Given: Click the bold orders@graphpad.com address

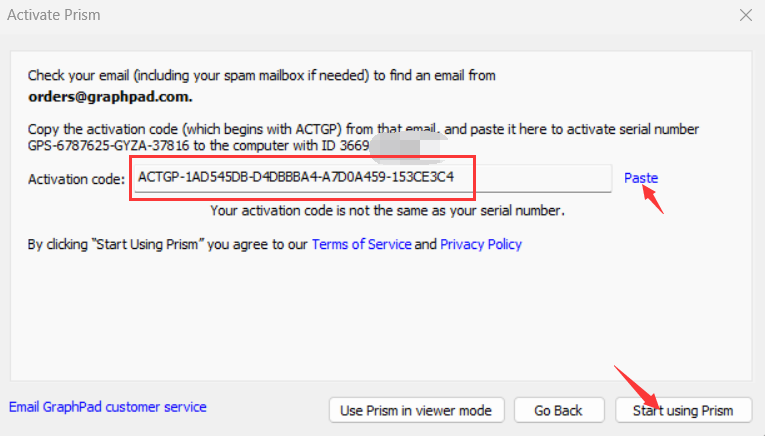Looking at the screenshot, I should click(x=110, y=97).
